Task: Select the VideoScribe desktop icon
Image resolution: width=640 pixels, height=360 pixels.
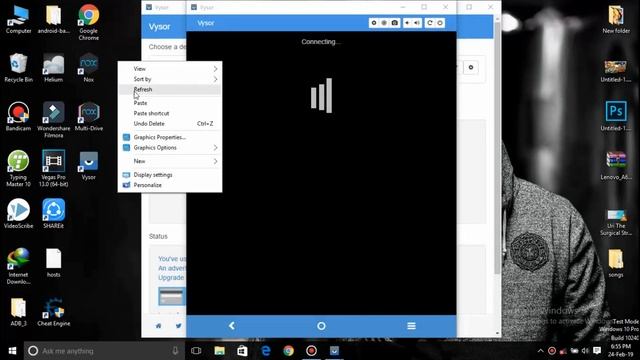Action: click(18, 213)
